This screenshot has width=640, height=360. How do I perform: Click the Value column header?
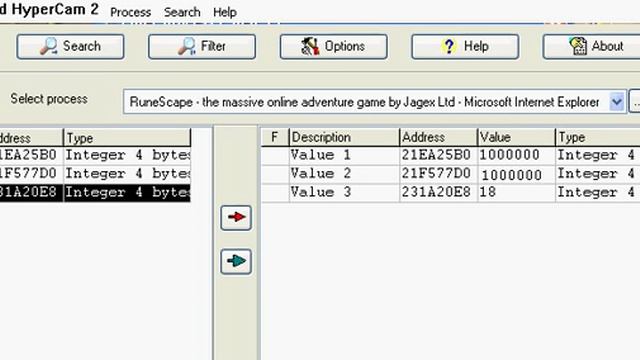(x=516, y=137)
